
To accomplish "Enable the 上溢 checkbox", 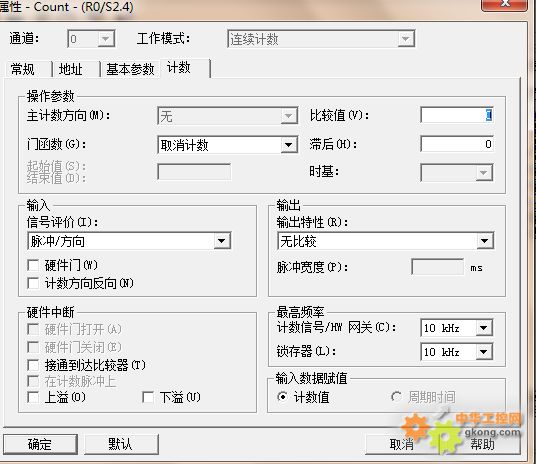I will point(33,397).
